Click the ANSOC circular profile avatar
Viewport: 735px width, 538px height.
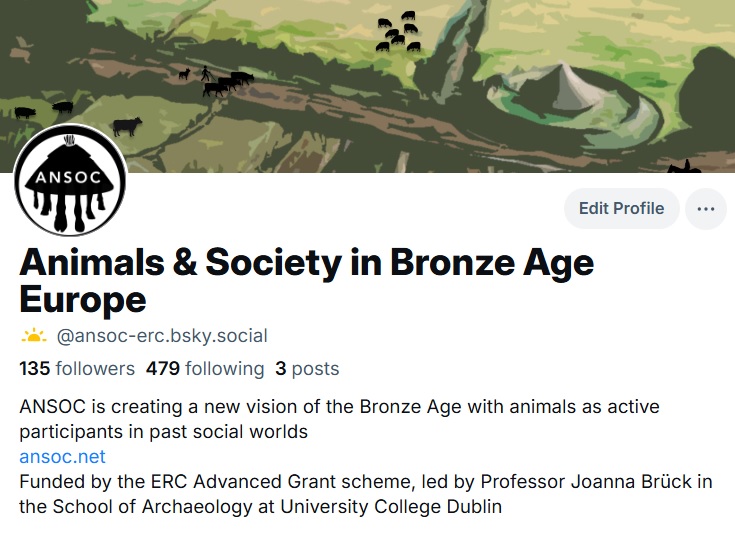(70, 181)
